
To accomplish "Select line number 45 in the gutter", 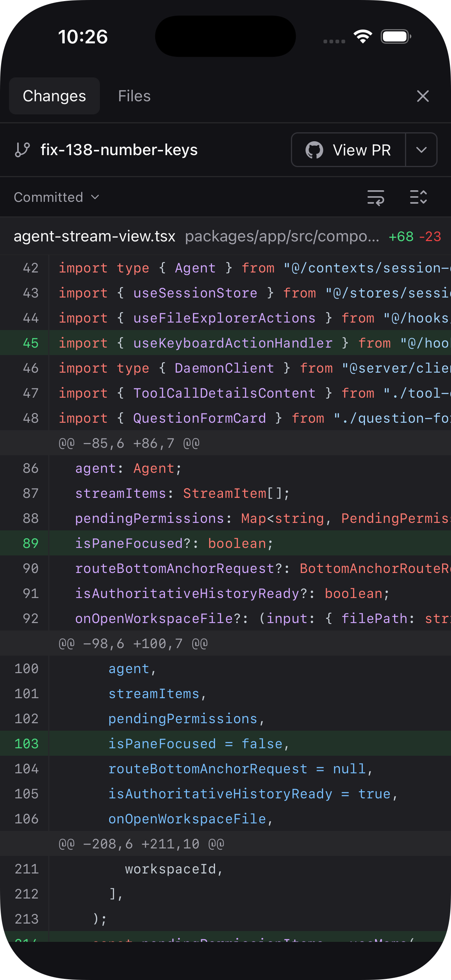I will (x=30, y=343).
